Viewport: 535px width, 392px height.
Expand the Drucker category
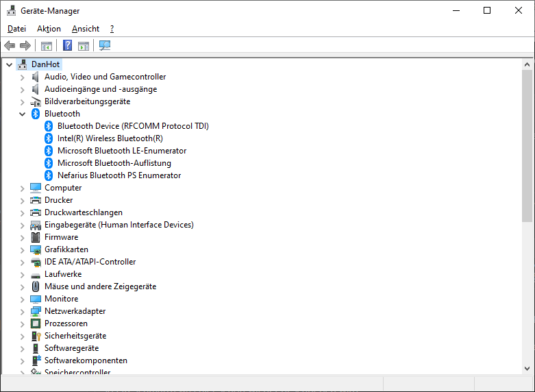(x=23, y=200)
